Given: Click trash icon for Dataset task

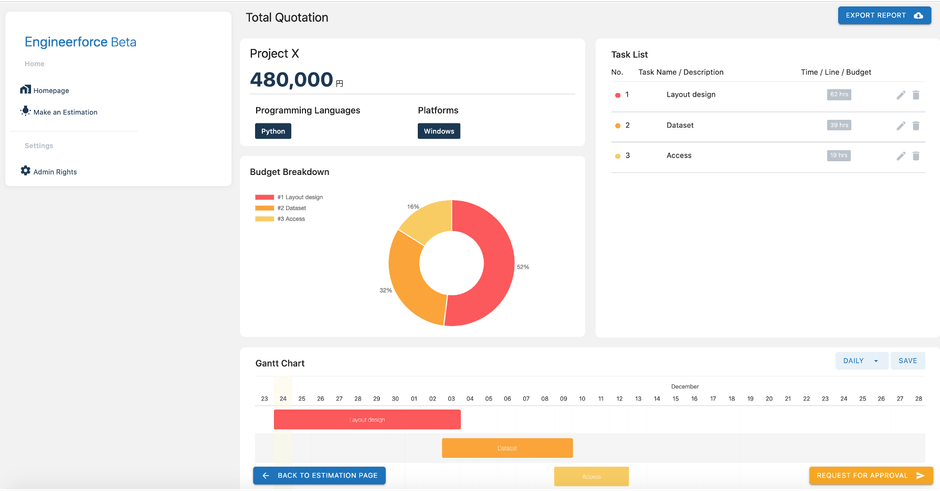Looking at the screenshot, I should tap(916, 126).
